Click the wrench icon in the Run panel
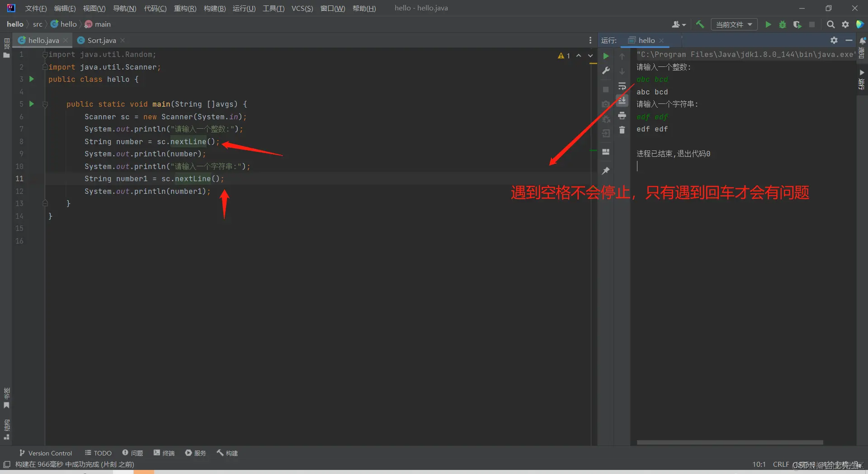Viewport: 868px width, 474px height. (x=606, y=70)
